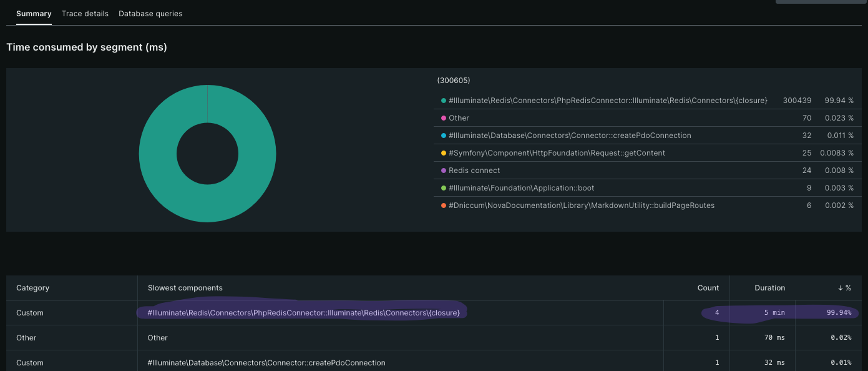The image size is (868, 371).
Task: Click the 300439 legend value
Action: (797, 101)
